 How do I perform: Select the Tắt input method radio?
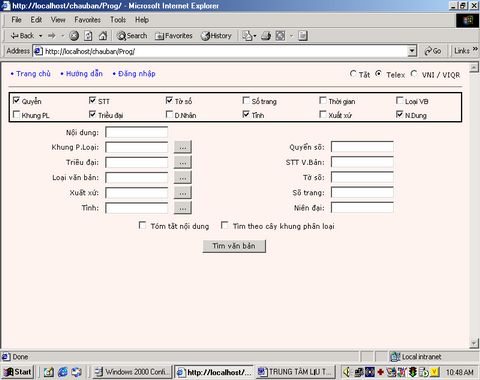[x=353, y=73]
